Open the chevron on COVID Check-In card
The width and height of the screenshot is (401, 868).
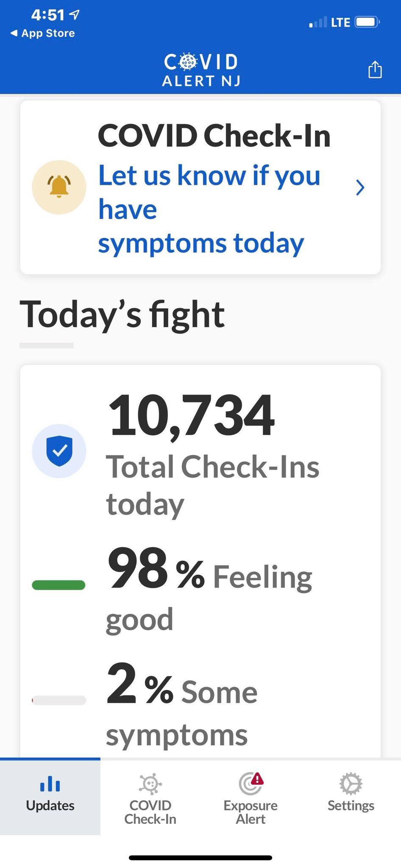(360, 187)
